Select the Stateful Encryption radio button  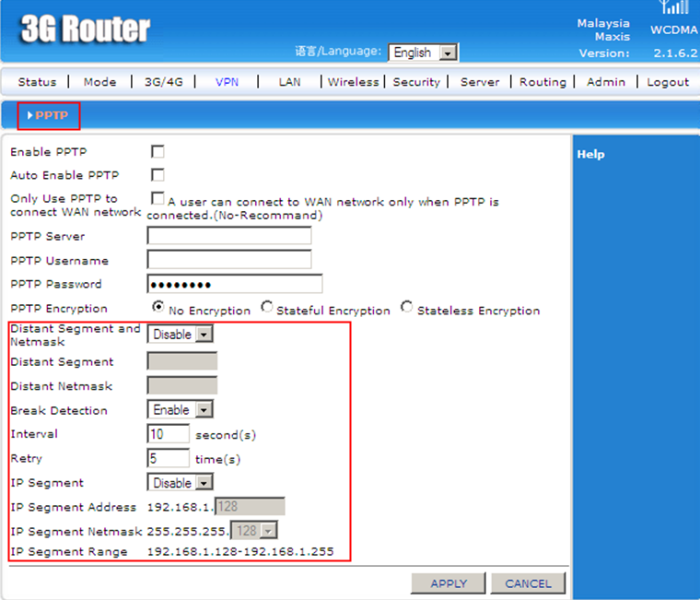click(267, 308)
